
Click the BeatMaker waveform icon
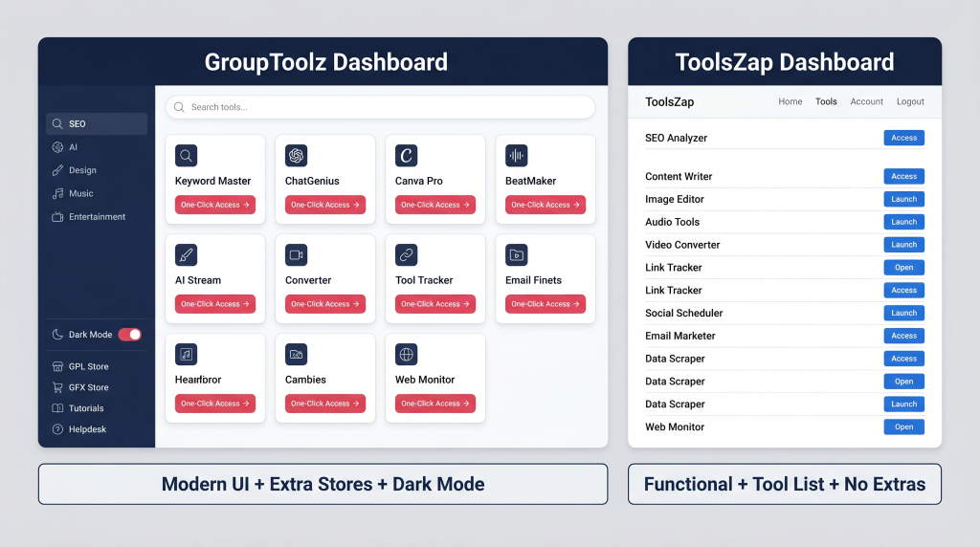pos(516,156)
